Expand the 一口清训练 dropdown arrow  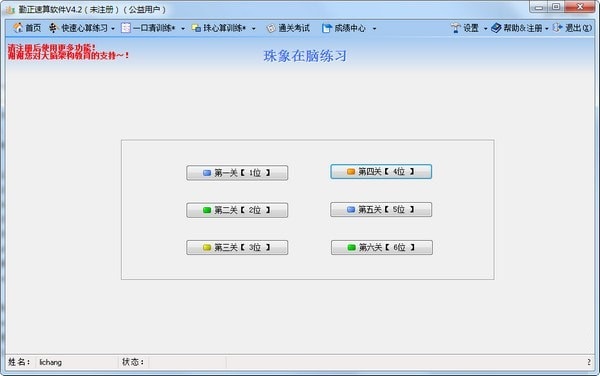pyautogui.click(x=183, y=29)
